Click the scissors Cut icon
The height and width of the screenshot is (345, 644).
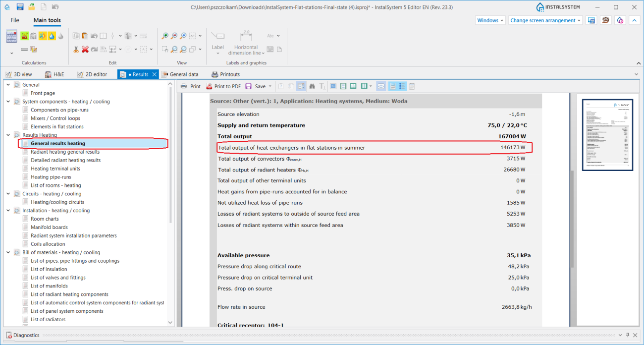(x=76, y=49)
